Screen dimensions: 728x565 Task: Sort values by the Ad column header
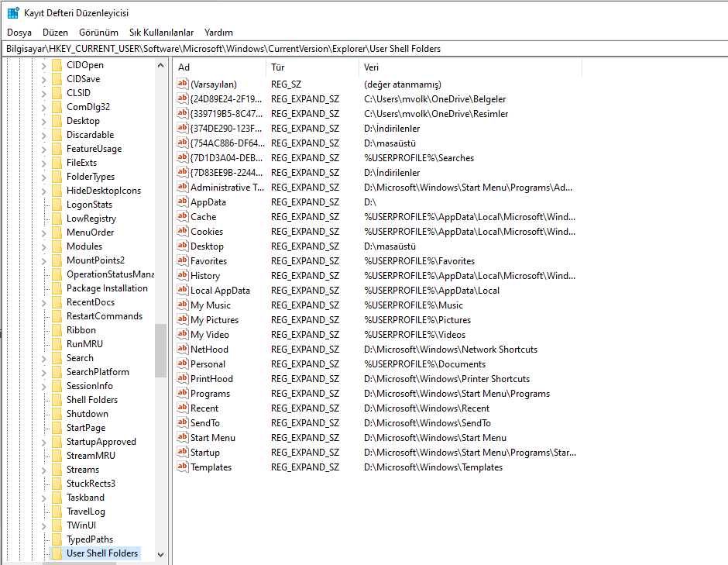[x=220, y=67]
